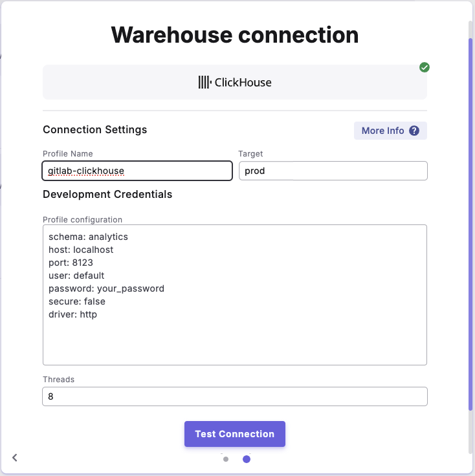Click the vertical scrollbar on the right
Viewport: 475px width, 476px height.
click(470, 220)
